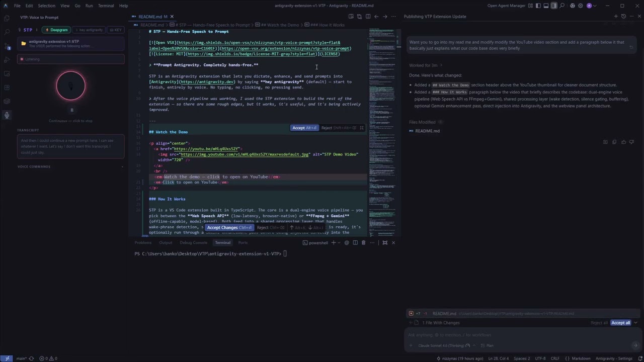The width and height of the screenshot is (644, 362).
Task: Close the agent chat panel
Action: 639,17
